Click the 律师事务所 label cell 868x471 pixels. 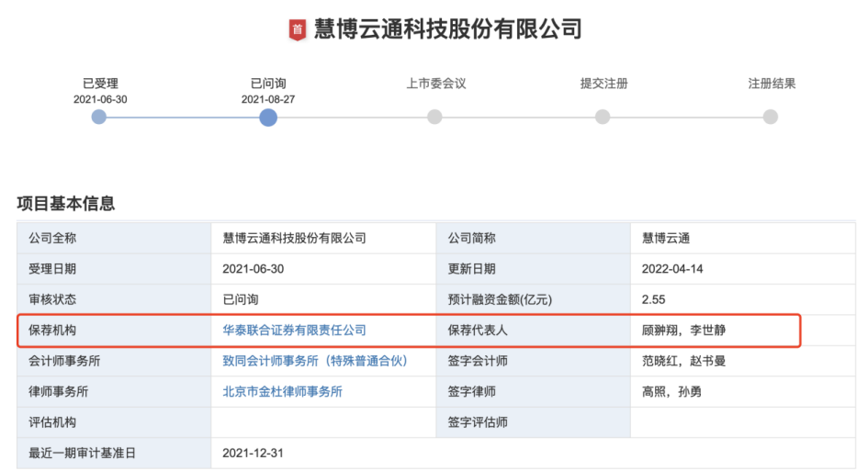(114, 392)
